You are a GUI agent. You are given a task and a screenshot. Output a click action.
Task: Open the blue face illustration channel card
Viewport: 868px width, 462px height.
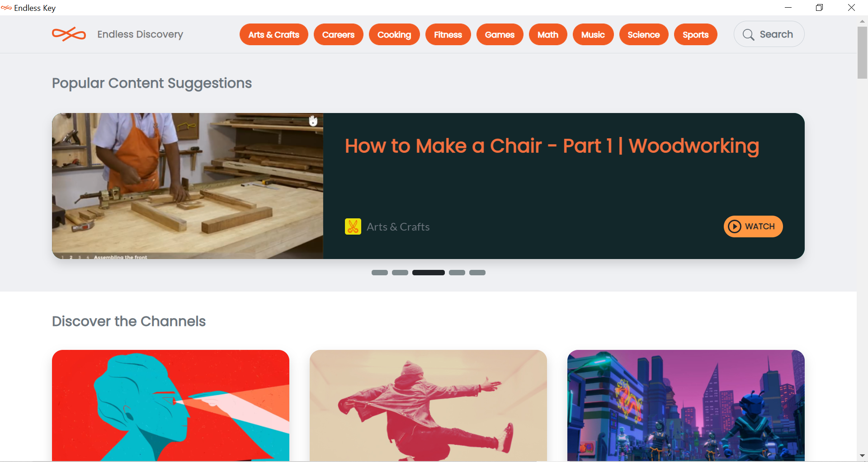[x=170, y=405]
